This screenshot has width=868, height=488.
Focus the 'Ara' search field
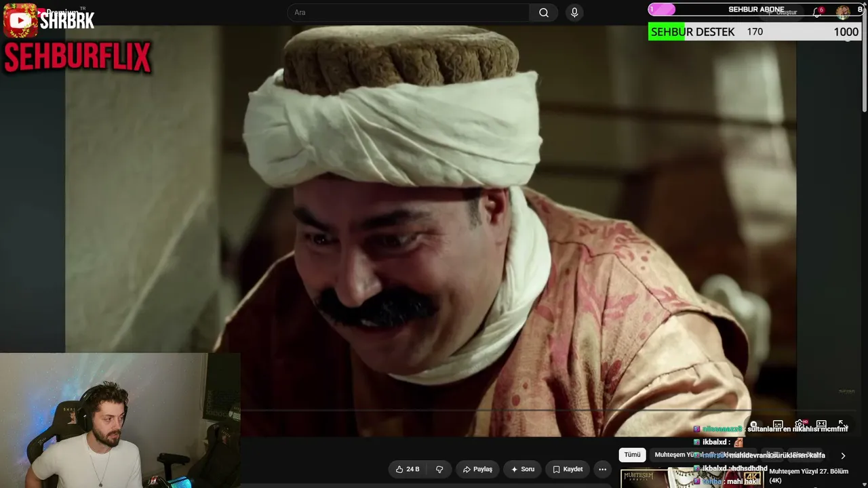409,13
